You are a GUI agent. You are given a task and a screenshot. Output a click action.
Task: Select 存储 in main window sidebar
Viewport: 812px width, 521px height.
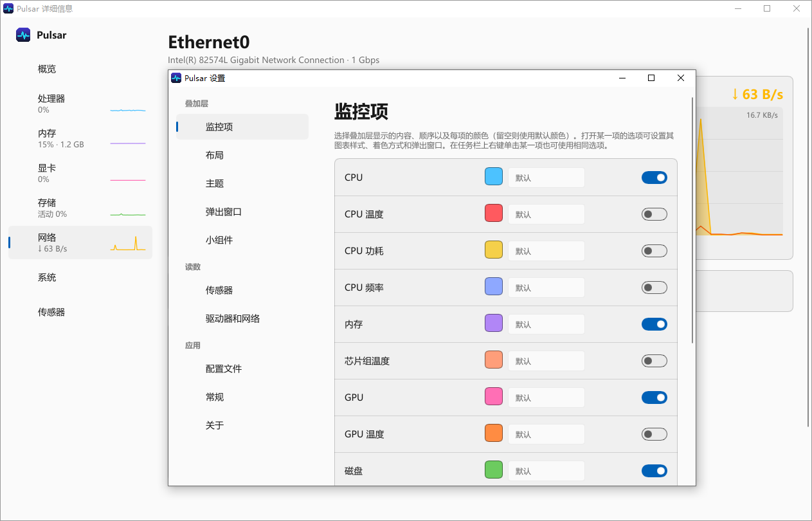point(80,208)
